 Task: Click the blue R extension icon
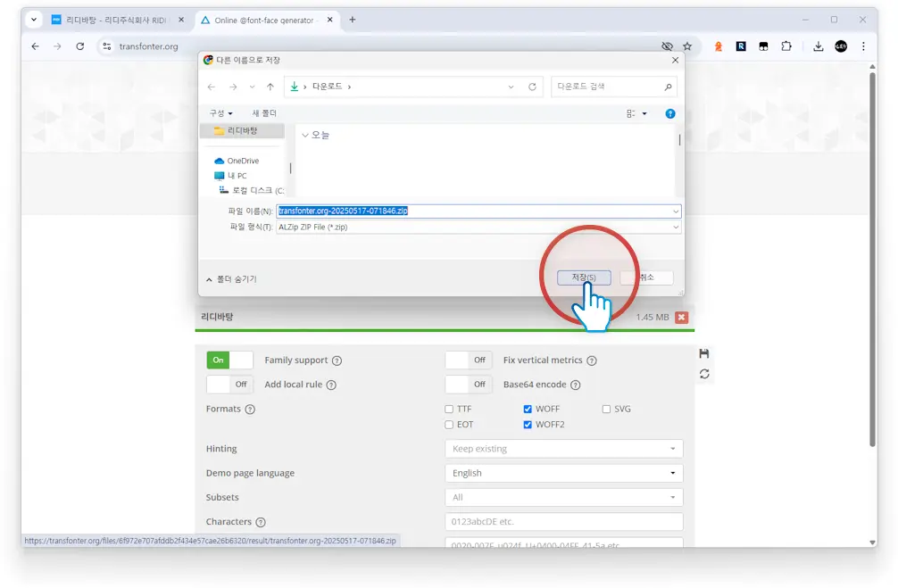741,46
